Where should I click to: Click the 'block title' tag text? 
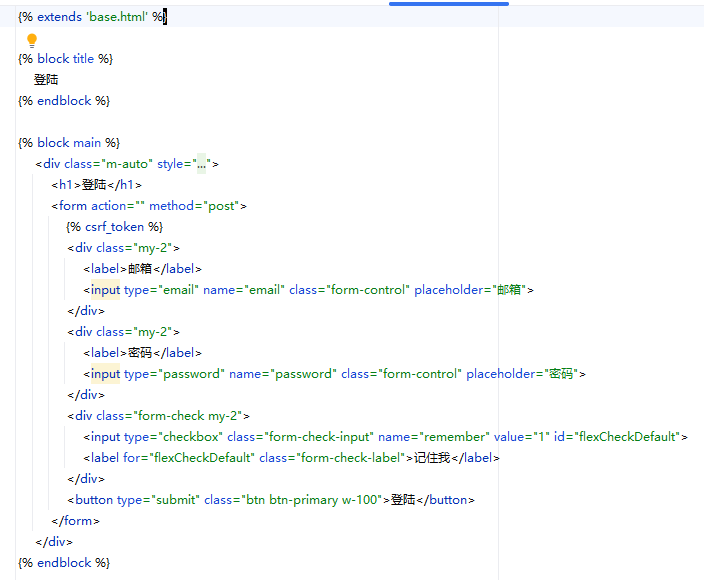pyautogui.click(x=66, y=59)
